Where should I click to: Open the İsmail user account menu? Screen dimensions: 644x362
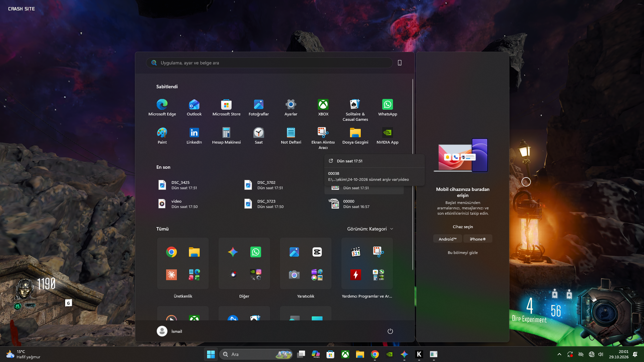pyautogui.click(x=170, y=331)
